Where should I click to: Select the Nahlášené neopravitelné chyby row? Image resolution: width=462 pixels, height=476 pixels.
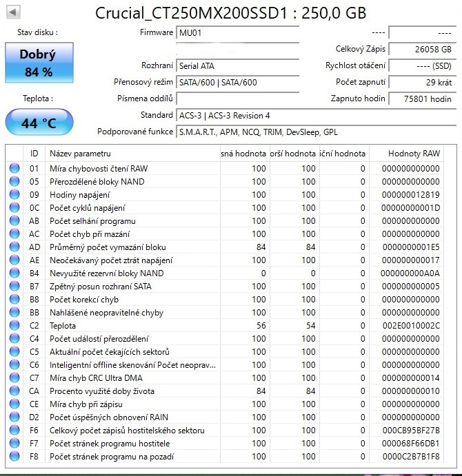pos(225,312)
